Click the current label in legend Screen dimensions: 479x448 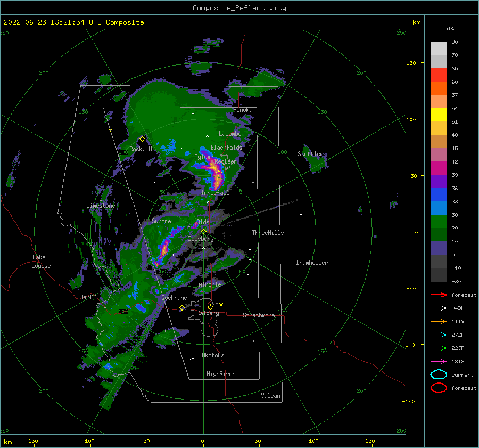click(463, 374)
